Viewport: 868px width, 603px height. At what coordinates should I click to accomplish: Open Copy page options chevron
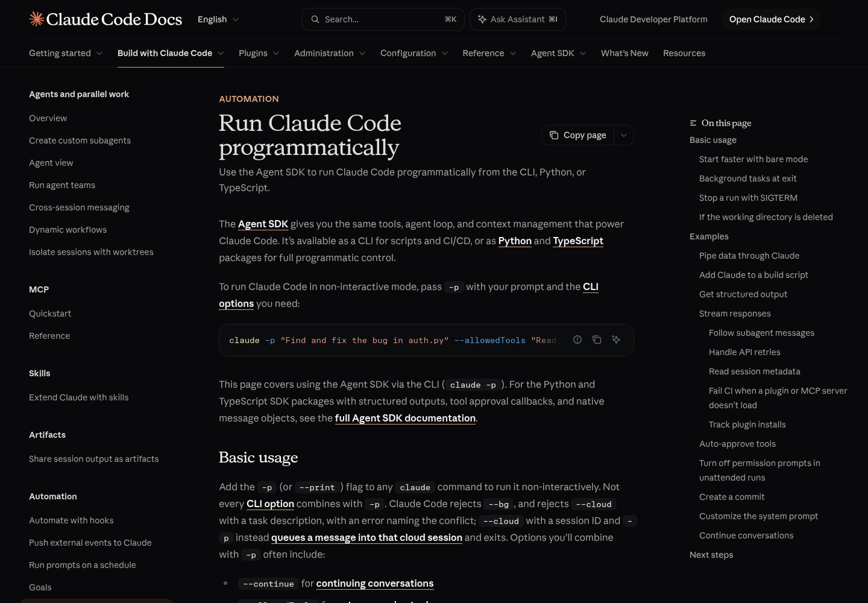[624, 135]
